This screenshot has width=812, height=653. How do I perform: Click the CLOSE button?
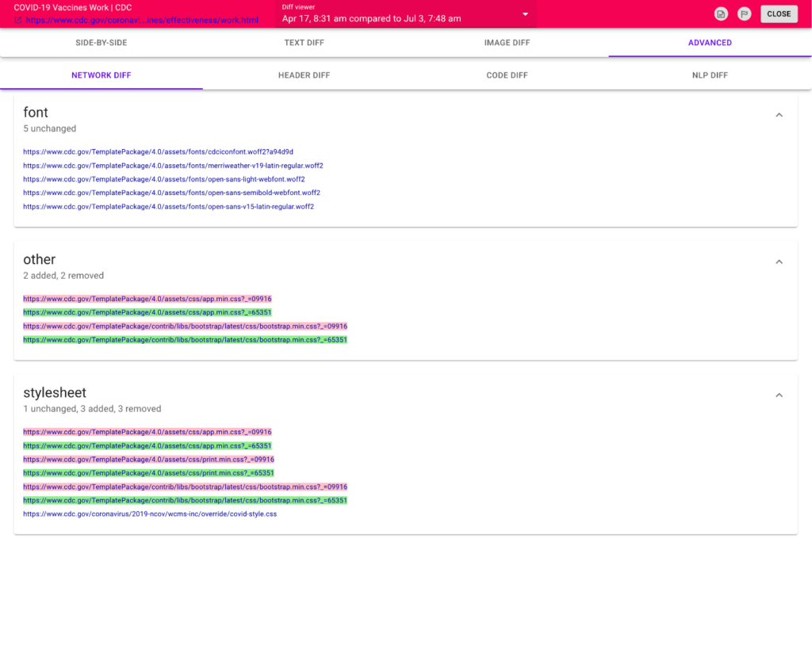tap(779, 14)
